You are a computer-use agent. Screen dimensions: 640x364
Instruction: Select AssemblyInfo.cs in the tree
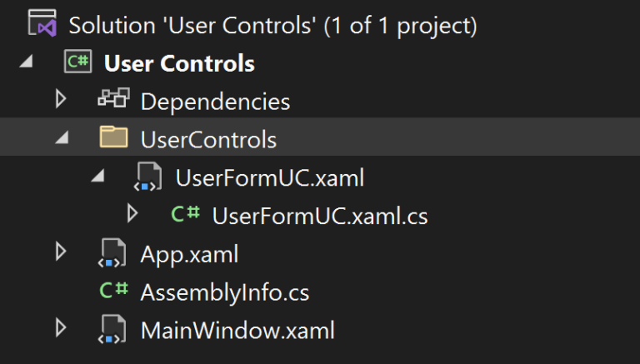(225, 292)
